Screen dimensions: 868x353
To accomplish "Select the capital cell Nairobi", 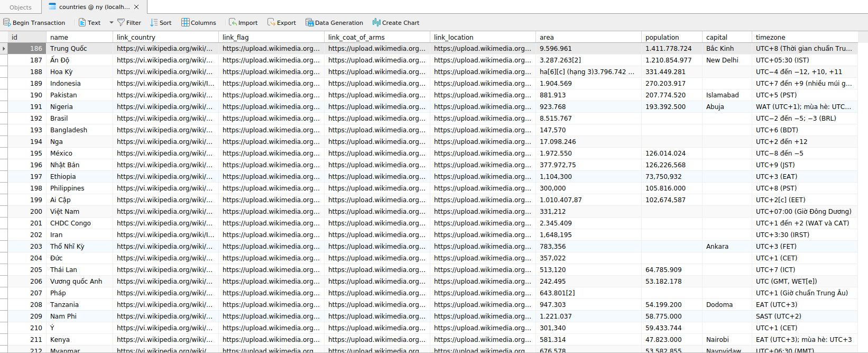I will [x=727, y=339].
